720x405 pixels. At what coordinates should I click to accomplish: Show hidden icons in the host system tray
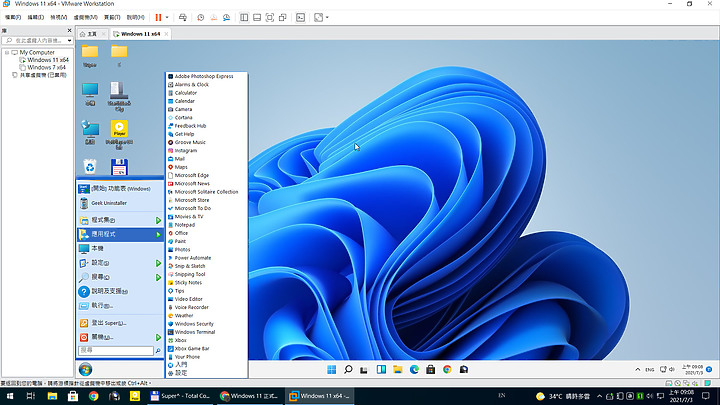pyautogui.click(x=600, y=396)
